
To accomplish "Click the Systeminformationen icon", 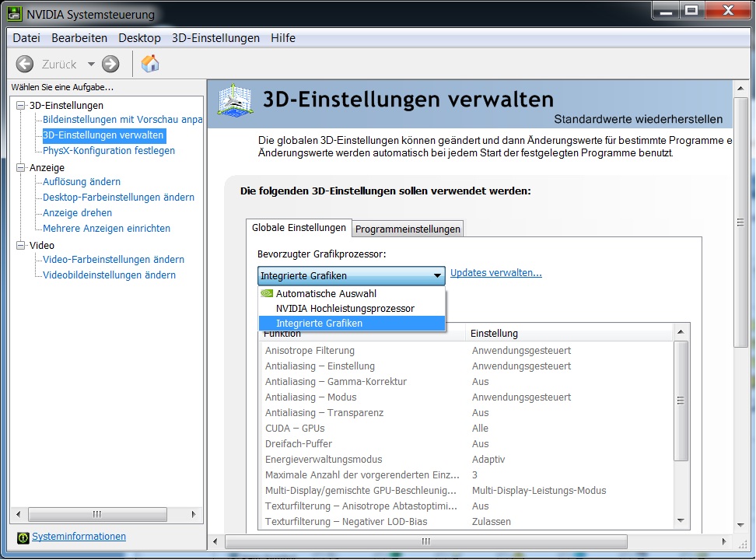I will tap(23, 537).
